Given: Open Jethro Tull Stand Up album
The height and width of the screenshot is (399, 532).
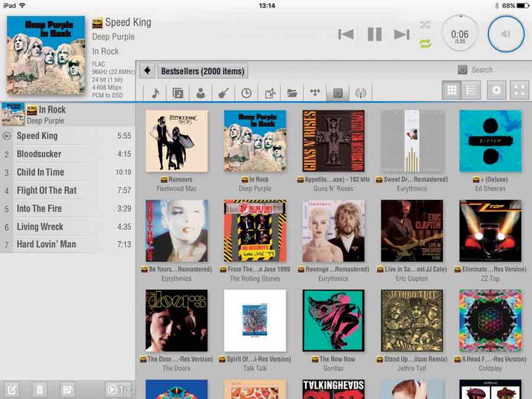Looking at the screenshot, I should tap(412, 320).
